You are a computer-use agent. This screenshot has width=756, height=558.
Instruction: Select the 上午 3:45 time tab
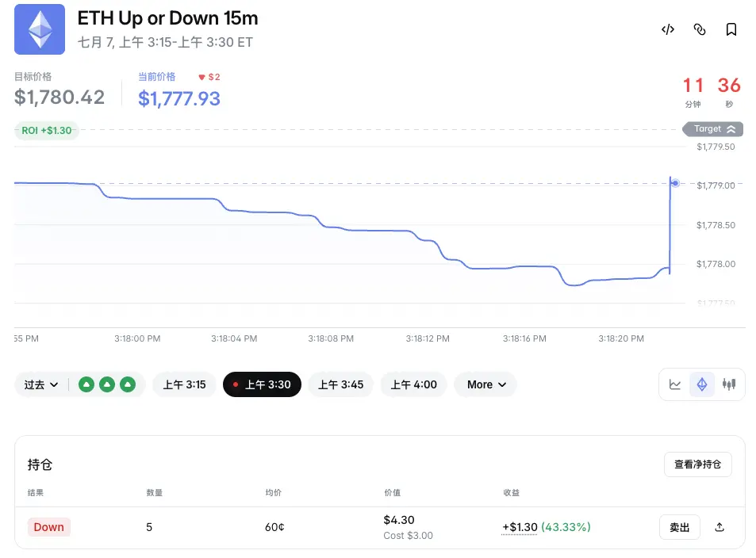pos(341,384)
